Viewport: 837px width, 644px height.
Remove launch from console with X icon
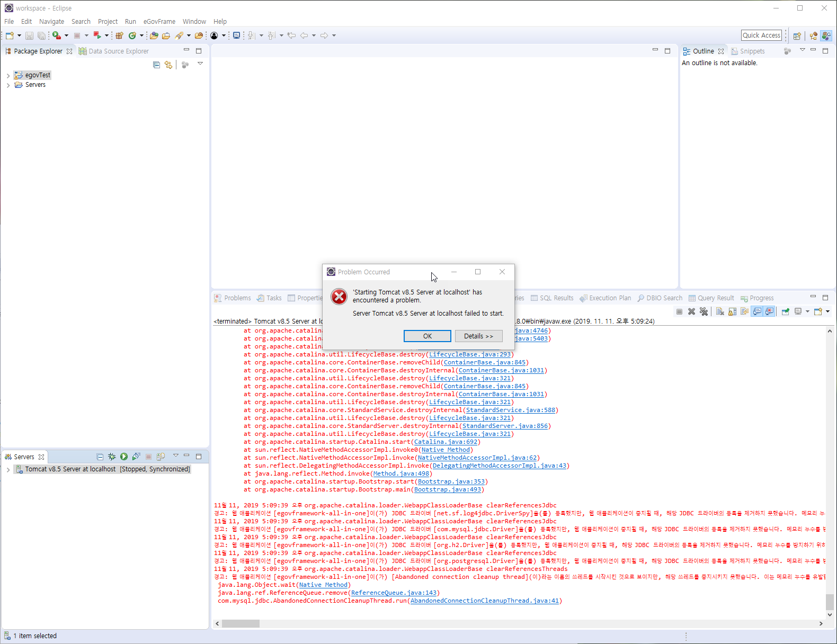(691, 311)
